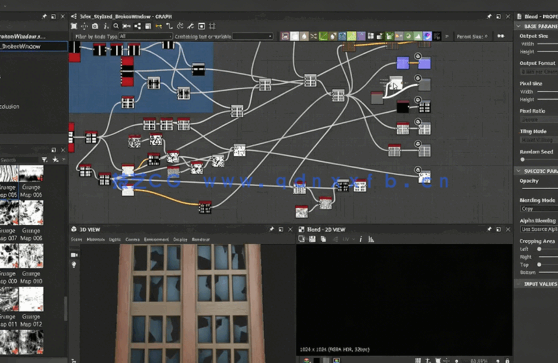Pin the Blend 2D VIEW panel

point(489,229)
